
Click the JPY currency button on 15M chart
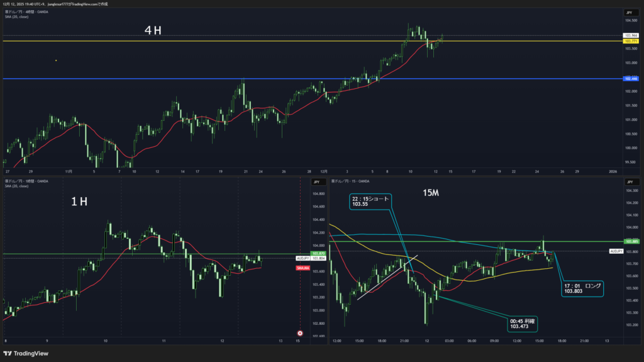(628, 182)
